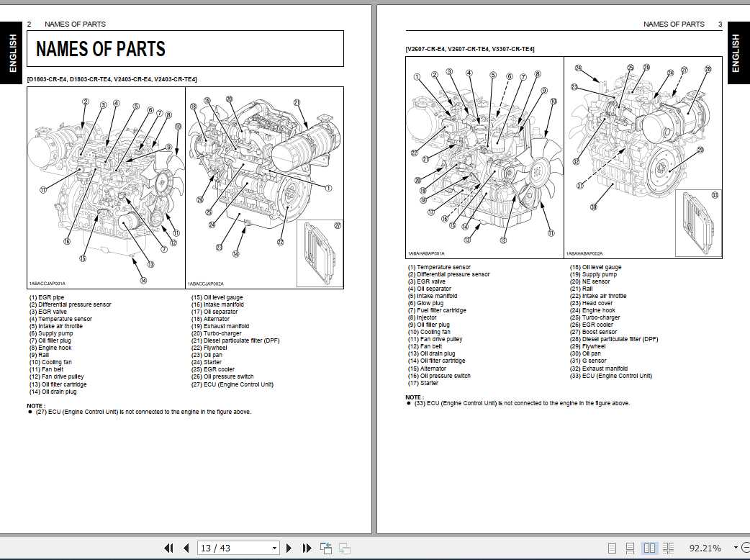The width and height of the screenshot is (750, 560).
Task: Skip to the last page
Action: pyautogui.click(x=305, y=548)
